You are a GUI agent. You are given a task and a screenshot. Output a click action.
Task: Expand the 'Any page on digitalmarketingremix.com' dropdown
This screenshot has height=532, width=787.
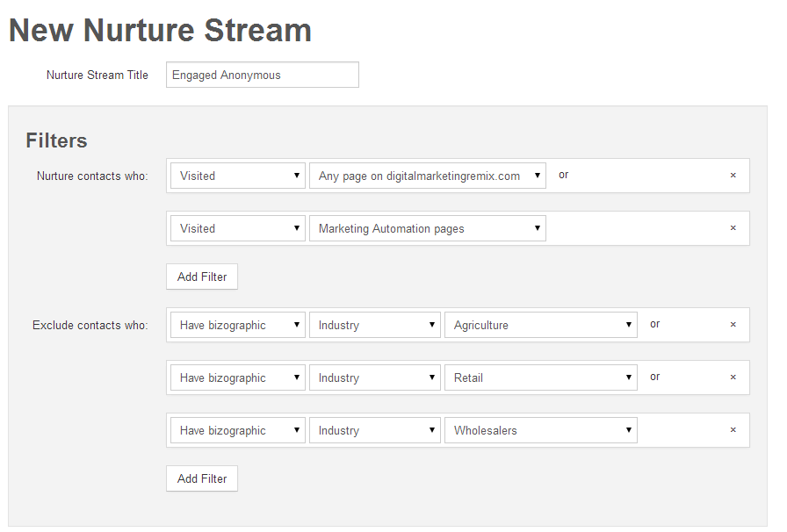[427, 176]
